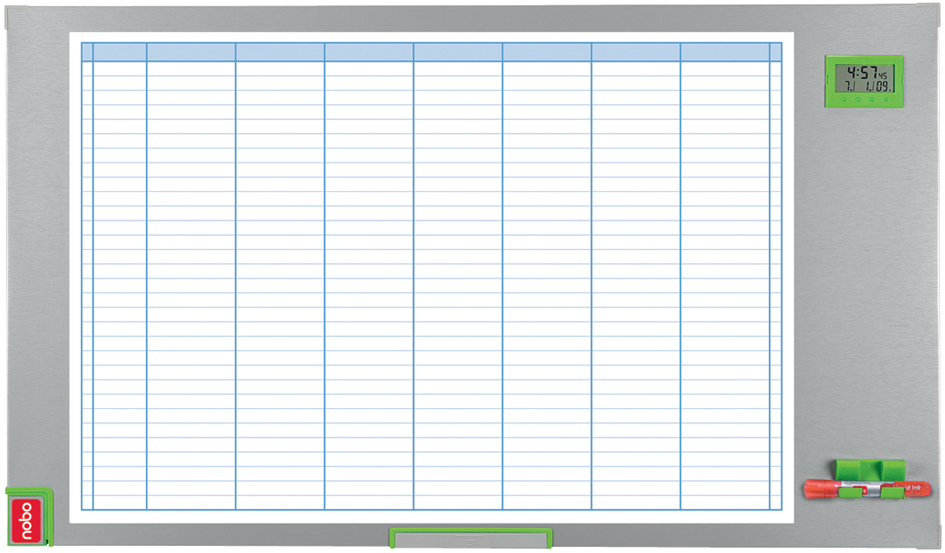Click the digital clock time display

coord(860,73)
